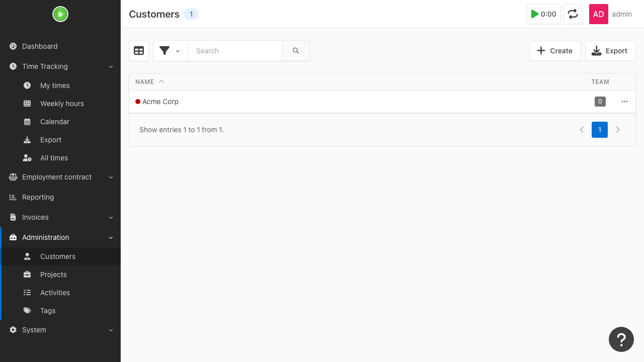Click the invoice file icon in sidebar
This screenshot has height=362, width=644.
(13, 217)
